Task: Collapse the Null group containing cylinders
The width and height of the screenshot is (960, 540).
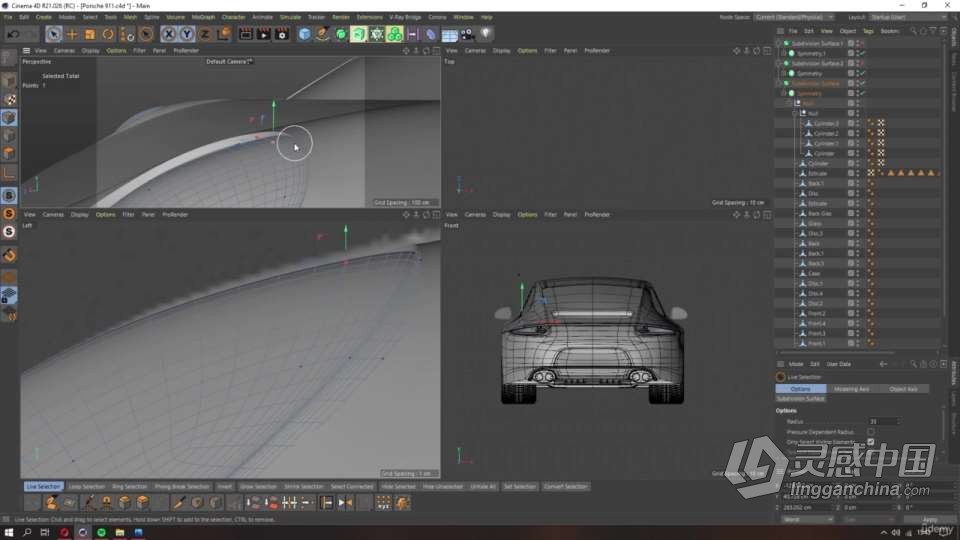Action: point(795,113)
